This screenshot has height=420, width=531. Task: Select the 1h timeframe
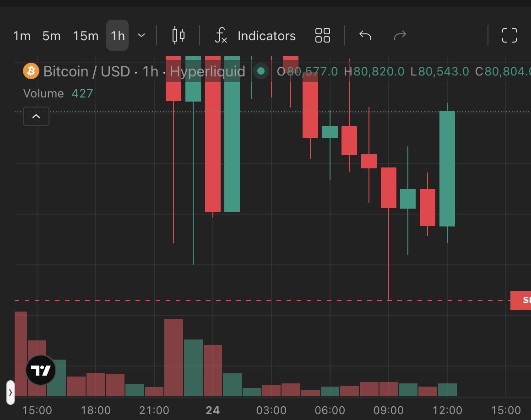tap(118, 35)
